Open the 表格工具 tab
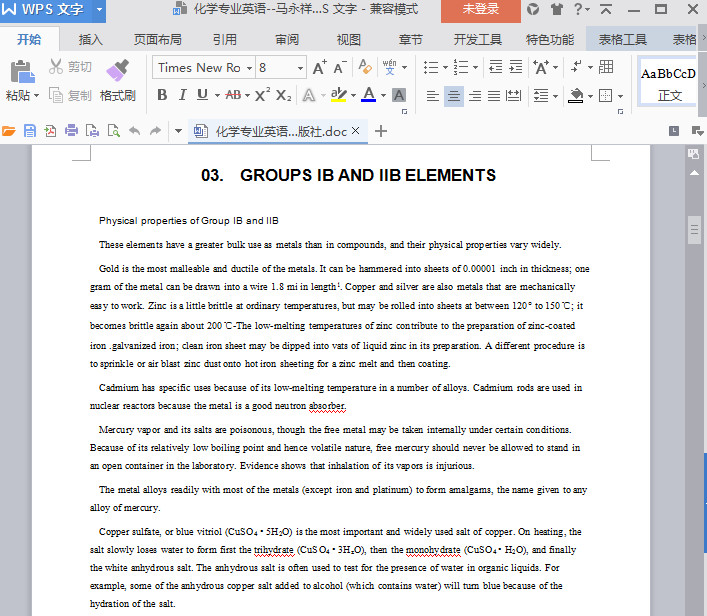The width and height of the screenshot is (707, 616). click(x=623, y=40)
